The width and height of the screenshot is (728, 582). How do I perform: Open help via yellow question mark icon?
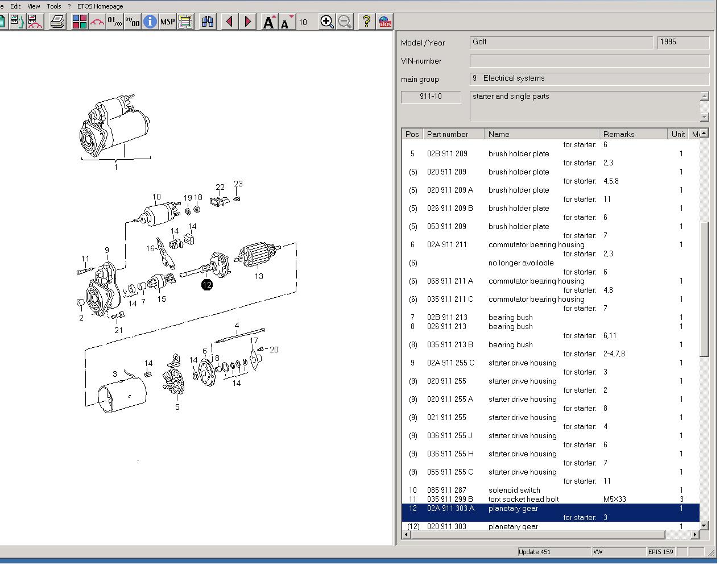366,22
